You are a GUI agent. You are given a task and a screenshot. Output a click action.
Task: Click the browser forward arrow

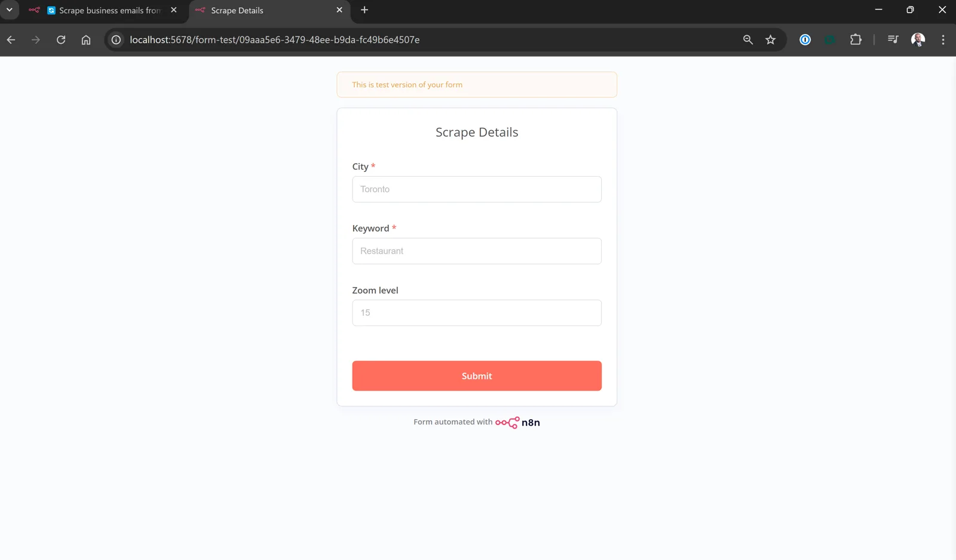point(36,39)
